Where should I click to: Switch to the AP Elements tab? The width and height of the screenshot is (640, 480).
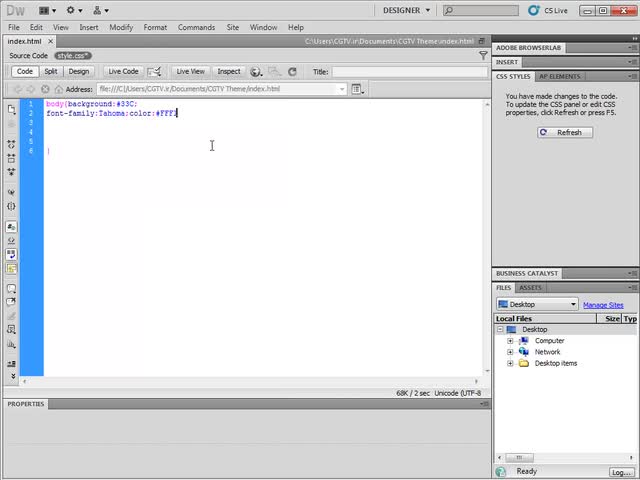pyautogui.click(x=560, y=76)
